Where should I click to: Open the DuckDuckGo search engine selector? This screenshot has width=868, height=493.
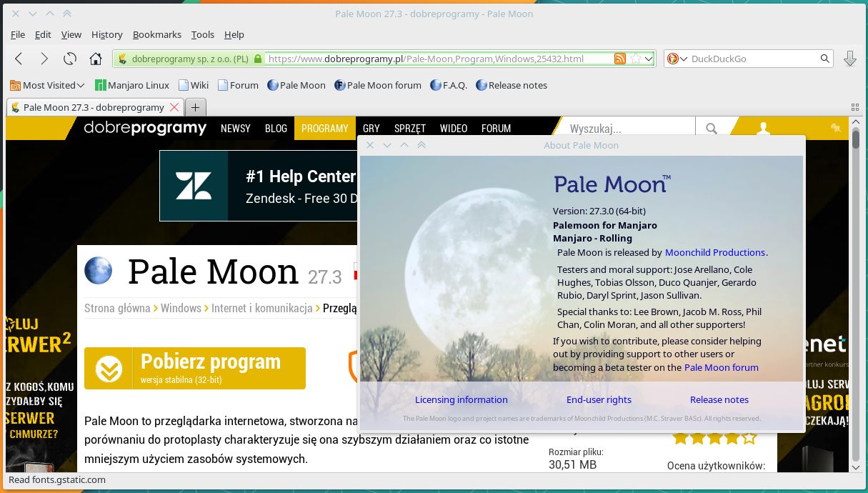677,59
